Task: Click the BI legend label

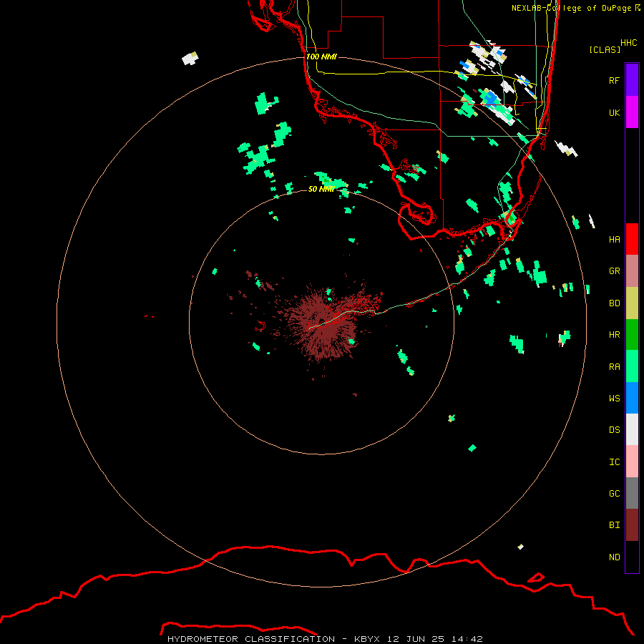Action: click(614, 525)
